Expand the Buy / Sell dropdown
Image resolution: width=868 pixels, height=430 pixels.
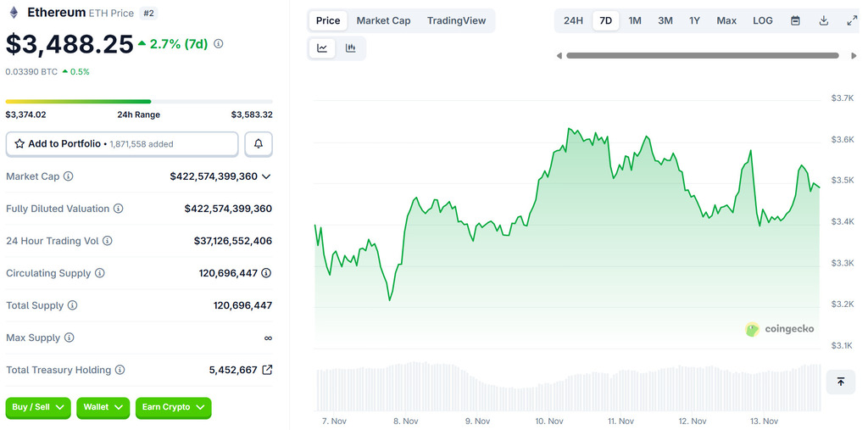(39, 407)
